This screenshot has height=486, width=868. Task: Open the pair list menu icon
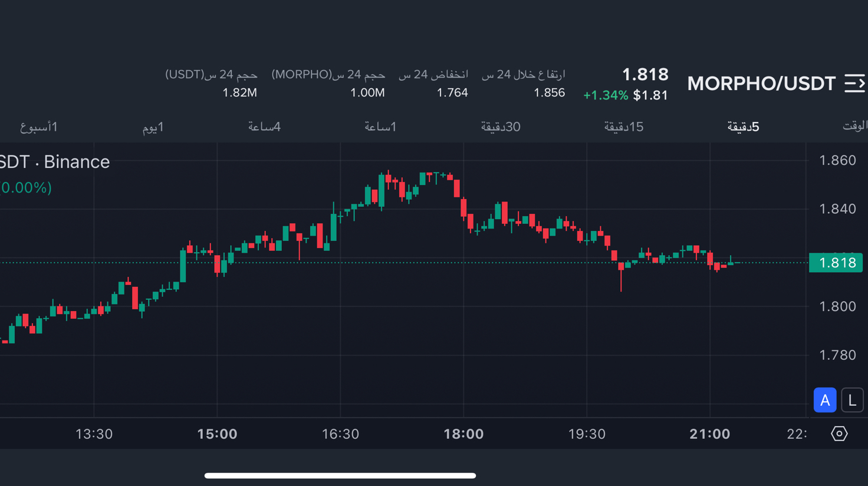tap(854, 84)
